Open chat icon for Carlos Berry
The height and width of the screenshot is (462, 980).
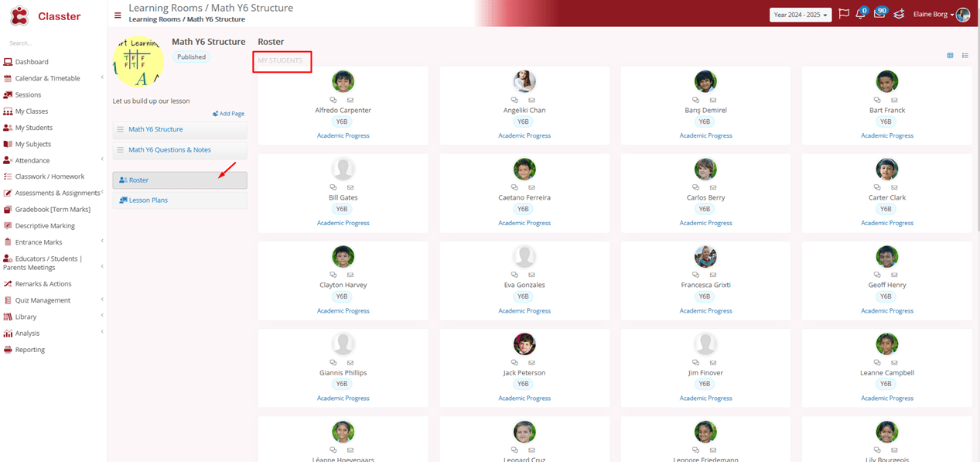click(696, 187)
